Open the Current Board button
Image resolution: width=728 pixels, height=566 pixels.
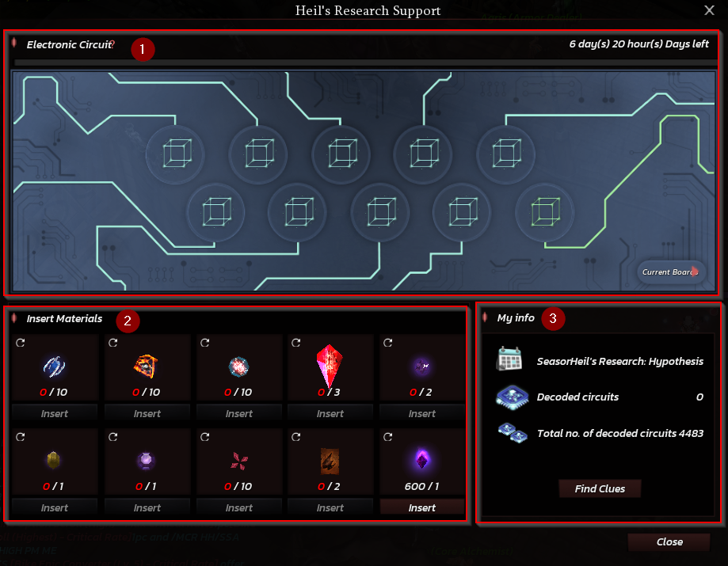(670, 272)
